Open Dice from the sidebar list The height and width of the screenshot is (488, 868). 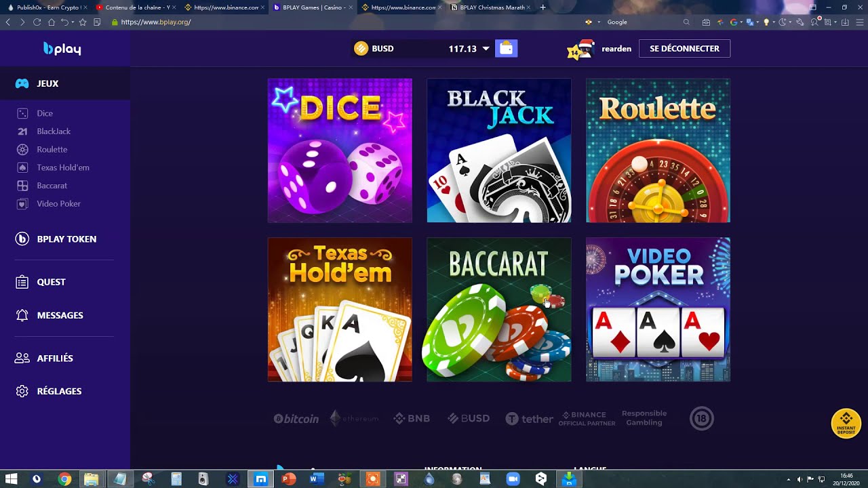(45, 113)
